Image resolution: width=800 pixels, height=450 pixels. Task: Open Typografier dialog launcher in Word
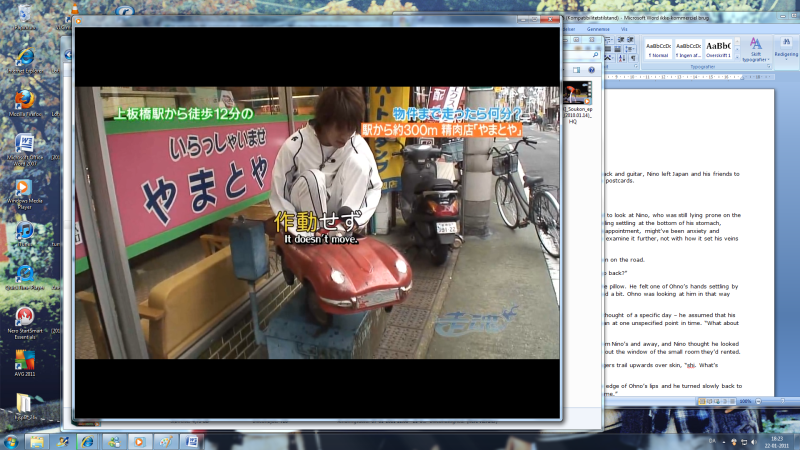click(x=768, y=67)
